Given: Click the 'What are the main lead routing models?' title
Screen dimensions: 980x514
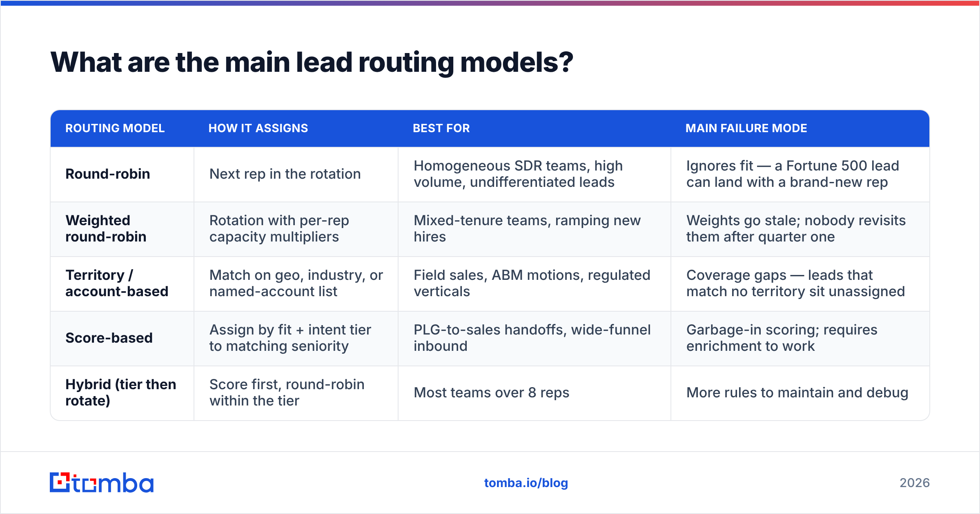Looking at the screenshot, I should click(312, 62).
